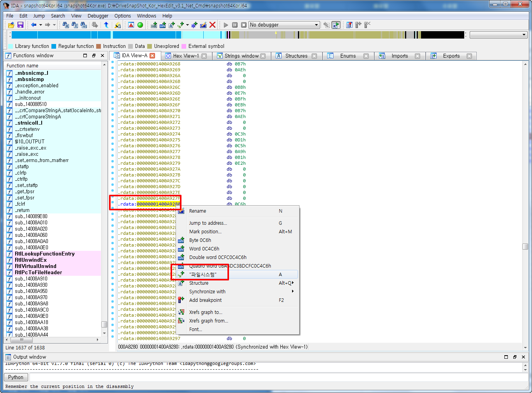Image resolution: width=532 pixels, height=393 pixels.
Task: Pause the process with the pause button
Action: [x=235, y=25]
